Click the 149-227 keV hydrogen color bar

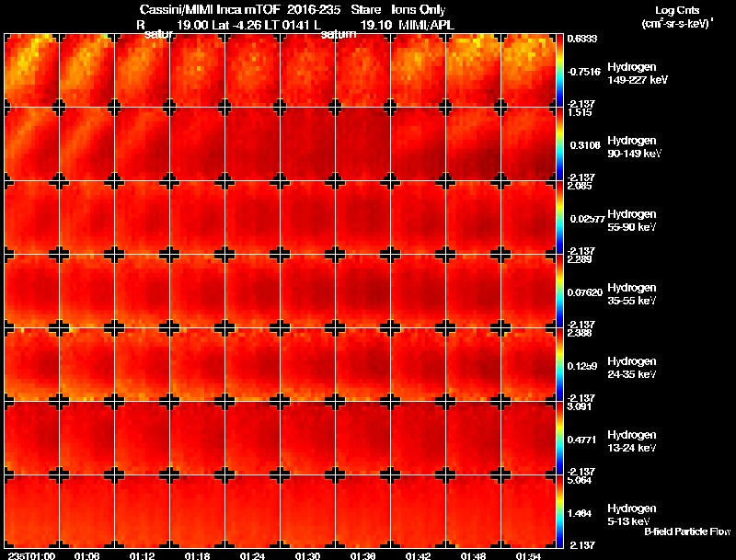tap(559, 71)
